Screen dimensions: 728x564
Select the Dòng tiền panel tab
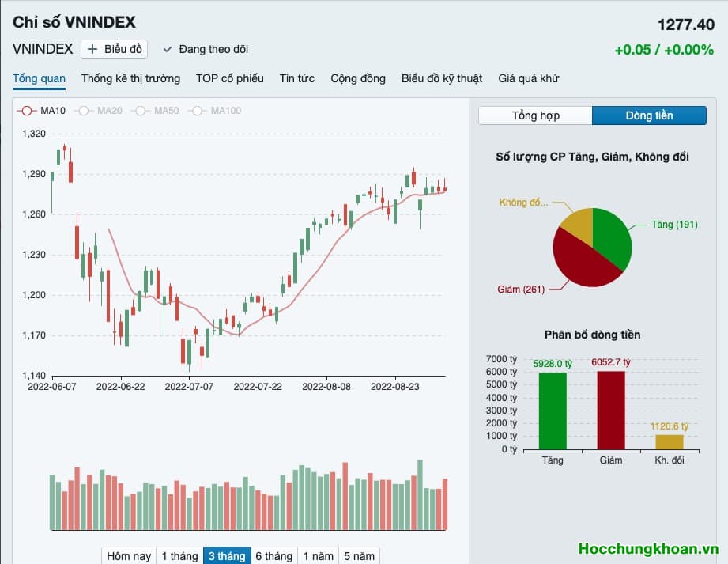(x=649, y=115)
